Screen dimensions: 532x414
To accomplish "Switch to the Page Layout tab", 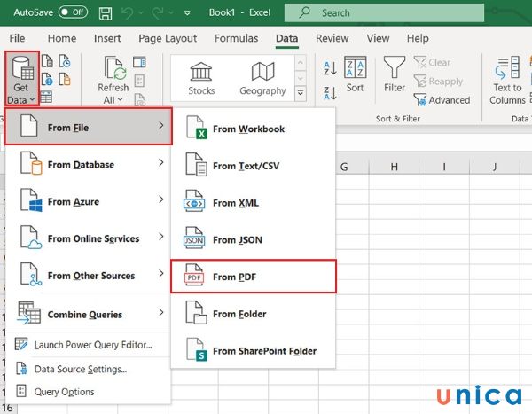I will [168, 39].
